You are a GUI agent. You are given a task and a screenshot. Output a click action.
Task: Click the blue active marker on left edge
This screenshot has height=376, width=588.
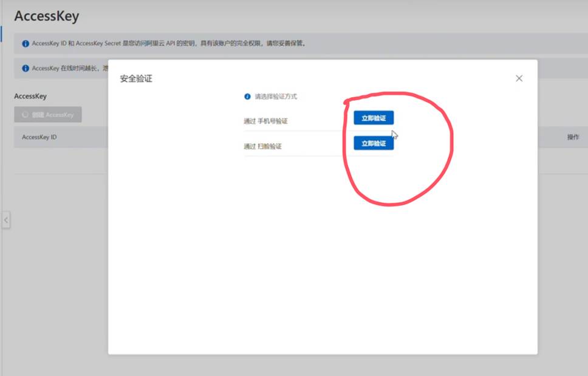point(1,33)
